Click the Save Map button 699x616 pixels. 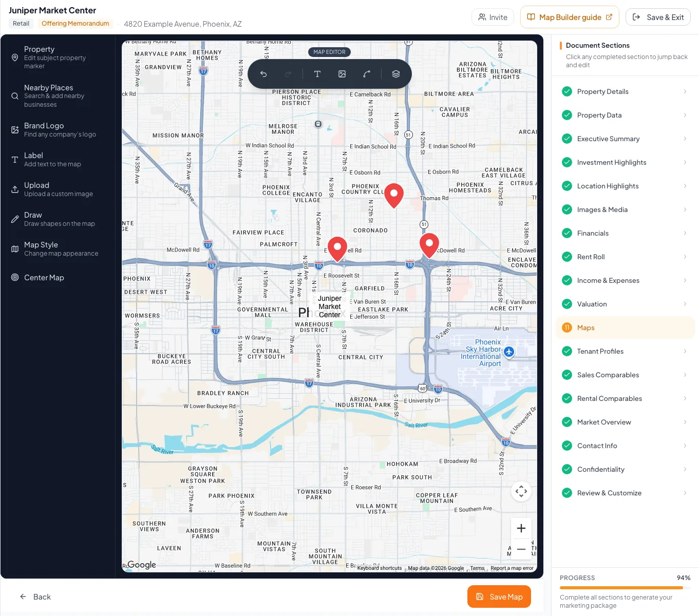499,596
